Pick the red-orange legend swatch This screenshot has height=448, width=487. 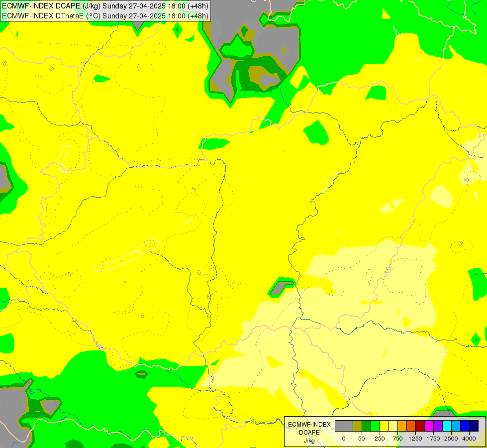[411, 426]
